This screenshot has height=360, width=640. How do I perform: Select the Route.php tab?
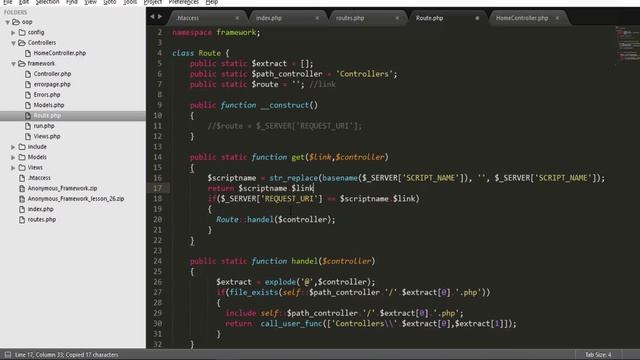pyautogui.click(x=429, y=18)
